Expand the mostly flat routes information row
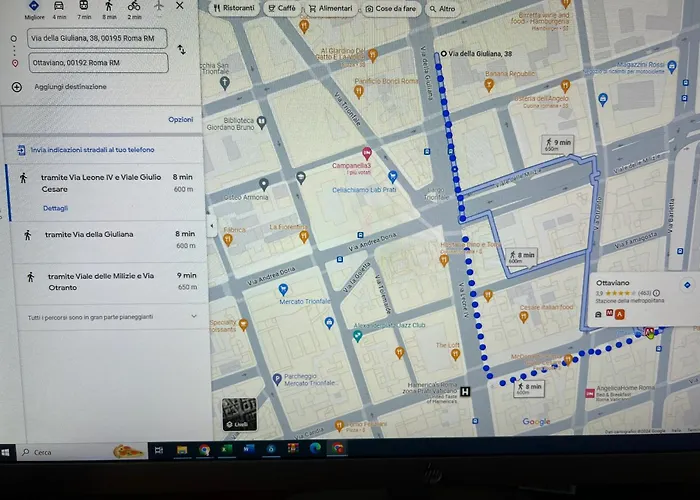 pos(112,317)
